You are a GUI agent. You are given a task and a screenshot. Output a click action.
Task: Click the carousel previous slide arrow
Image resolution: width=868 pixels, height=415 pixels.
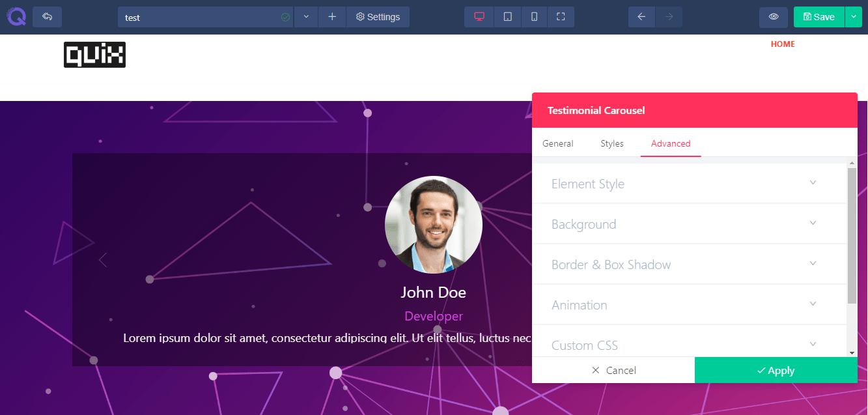pos(102,260)
